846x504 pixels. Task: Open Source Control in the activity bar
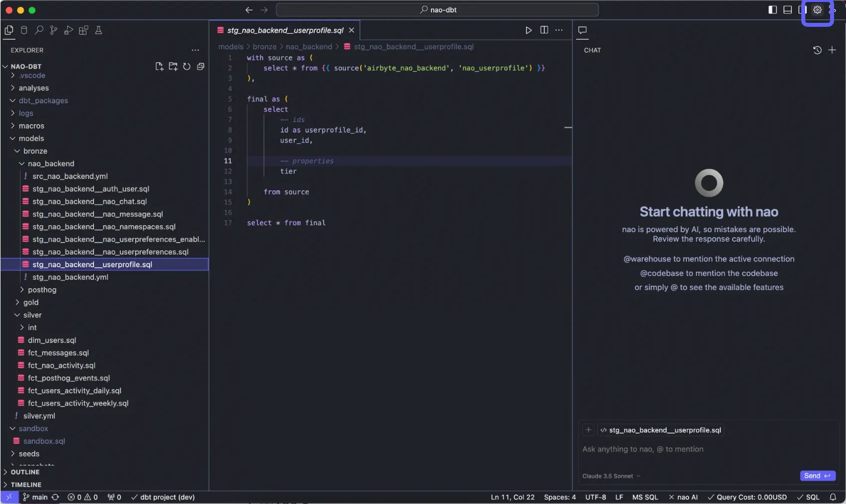click(x=54, y=30)
